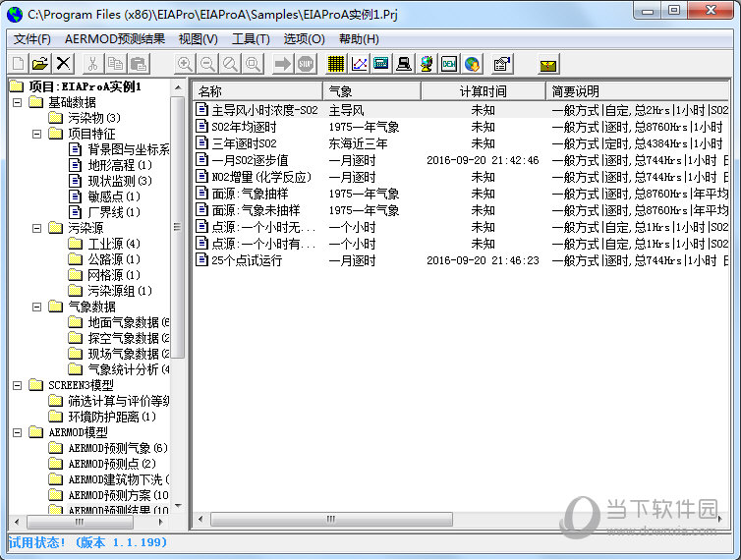741x560 pixels.
Task: Select the 一月SO2逐步值 row
Action: pos(461,160)
